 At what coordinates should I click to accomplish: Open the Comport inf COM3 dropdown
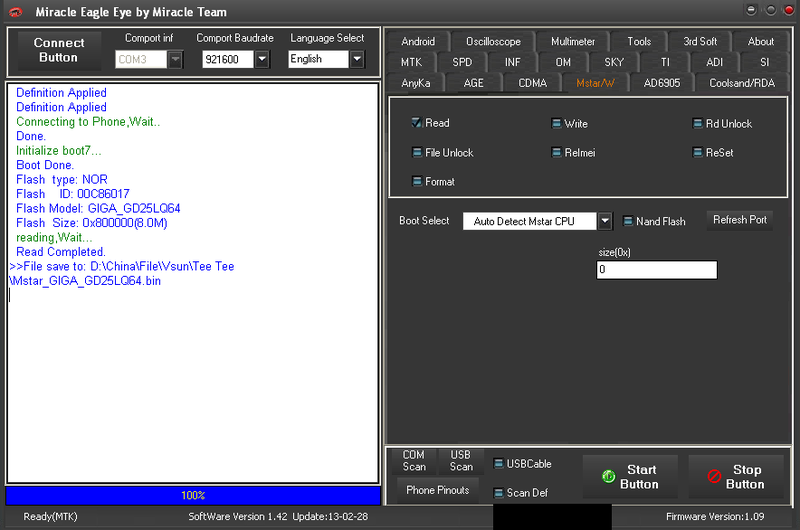click(176, 60)
